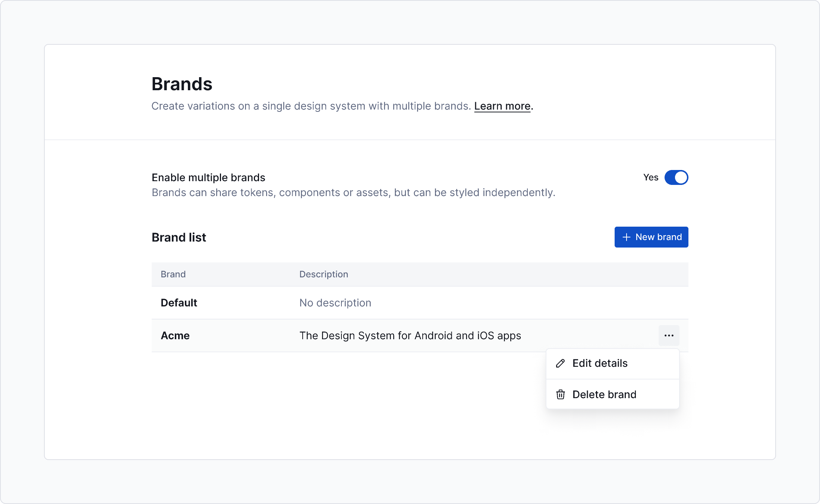Open the overflow menu on the Acme row

point(669,336)
